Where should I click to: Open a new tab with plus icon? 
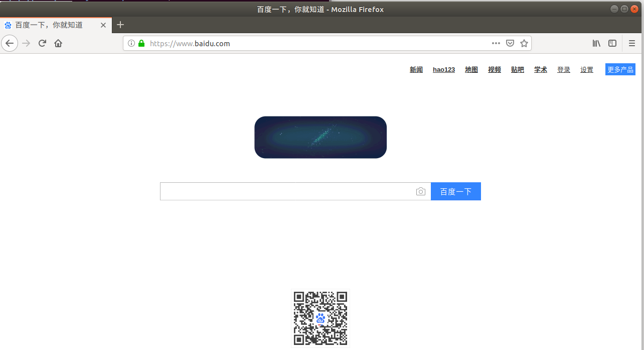click(120, 25)
